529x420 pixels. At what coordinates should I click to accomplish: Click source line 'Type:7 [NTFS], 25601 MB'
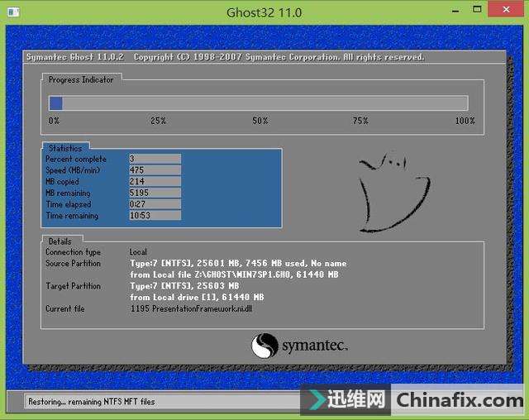click(239, 263)
